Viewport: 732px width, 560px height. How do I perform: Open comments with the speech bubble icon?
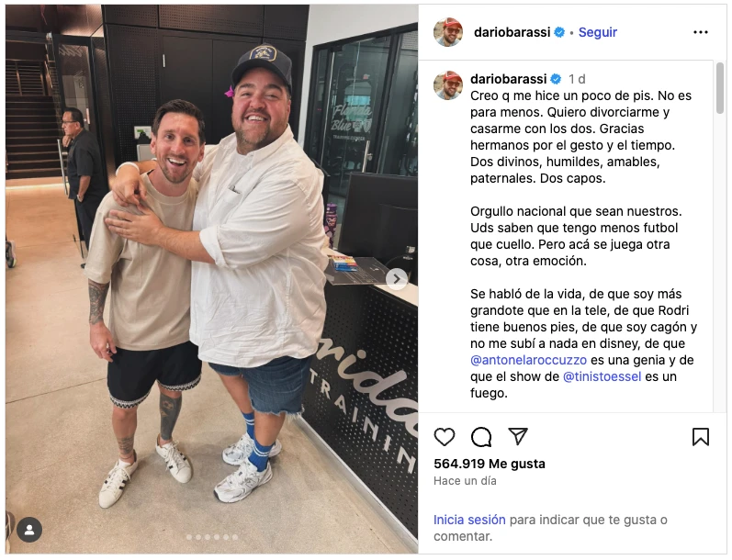481,437
